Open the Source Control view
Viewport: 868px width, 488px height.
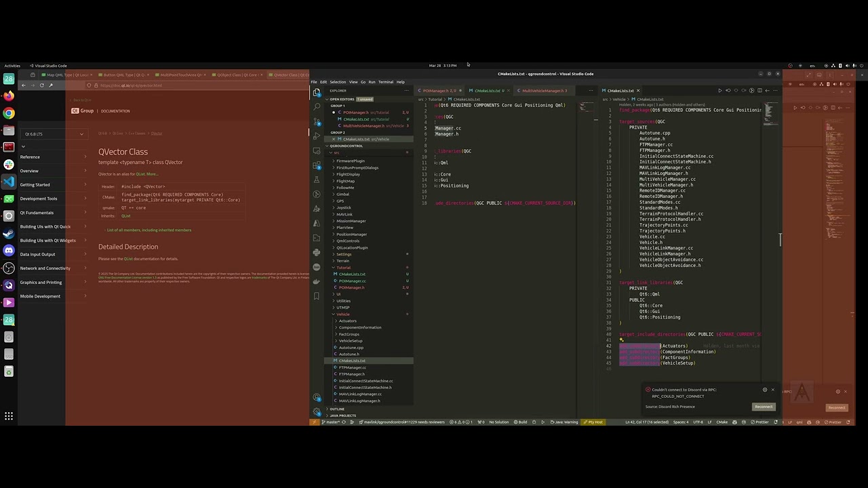click(317, 121)
